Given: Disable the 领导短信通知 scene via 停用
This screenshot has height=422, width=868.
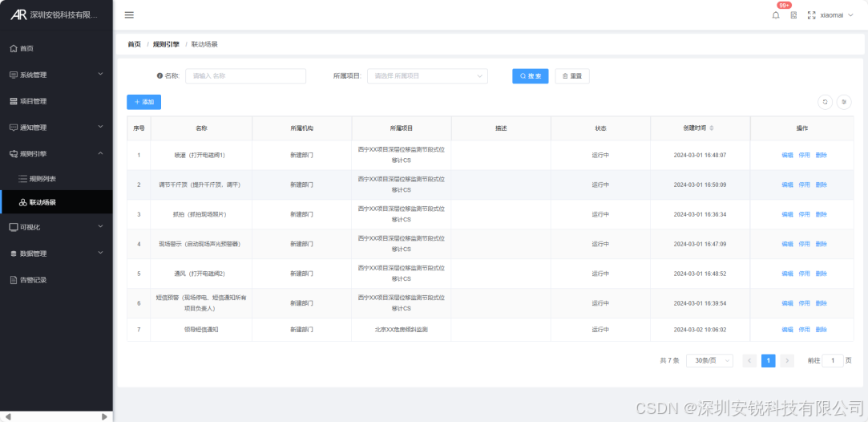Looking at the screenshot, I should (805, 330).
